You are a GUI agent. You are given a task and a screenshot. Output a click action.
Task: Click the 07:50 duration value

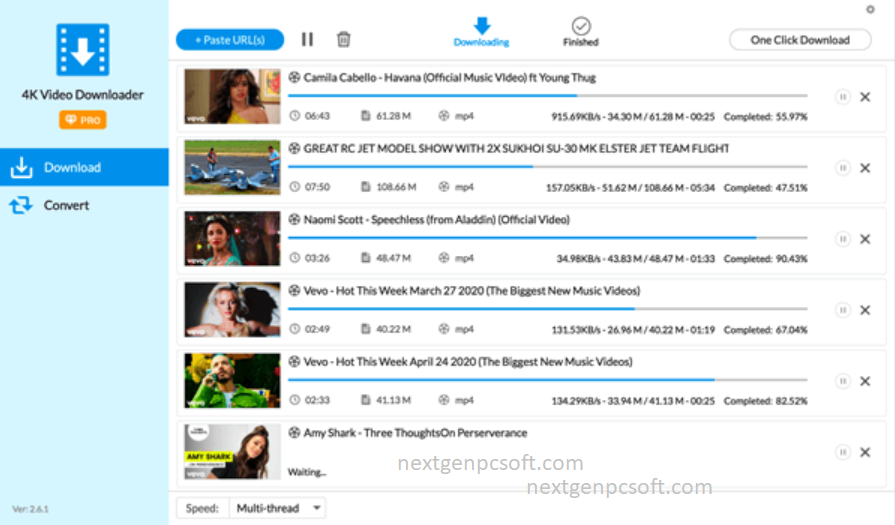coord(317,187)
